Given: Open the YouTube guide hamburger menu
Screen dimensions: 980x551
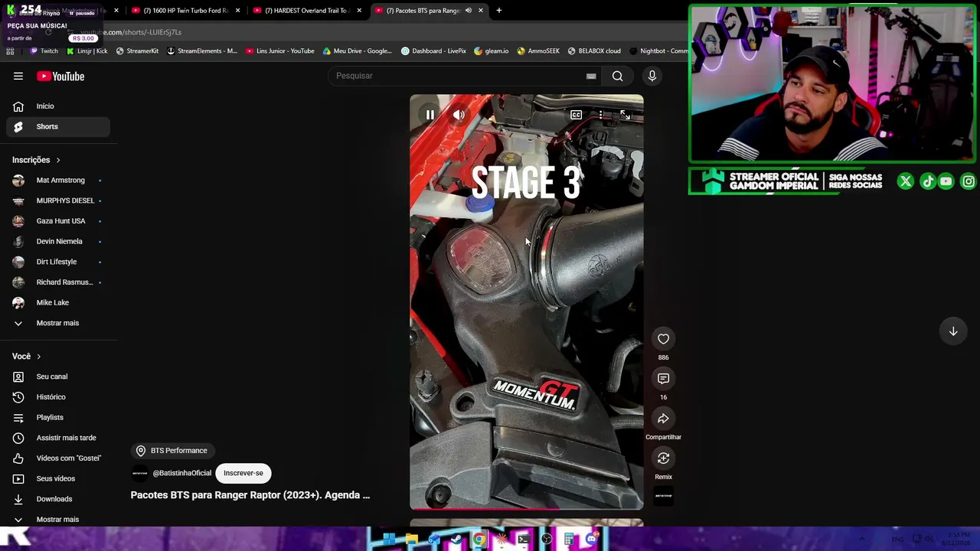Looking at the screenshot, I should click(18, 77).
